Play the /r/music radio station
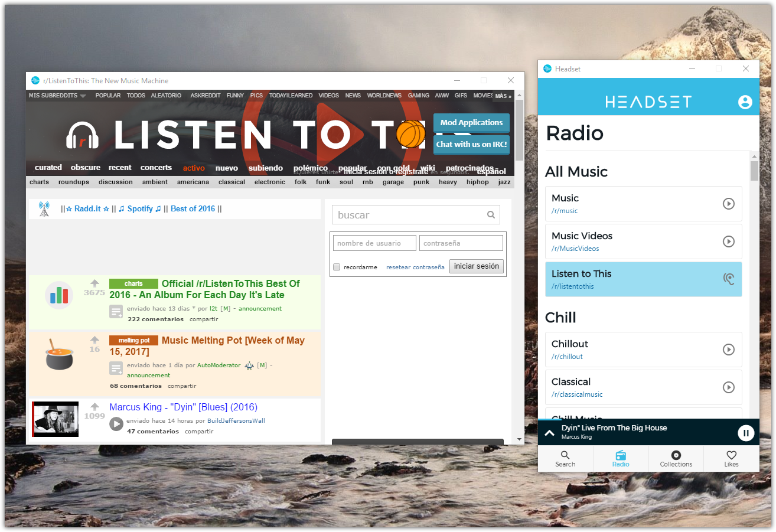The height and width of the screenshot is (532, 776). [728, 204]
